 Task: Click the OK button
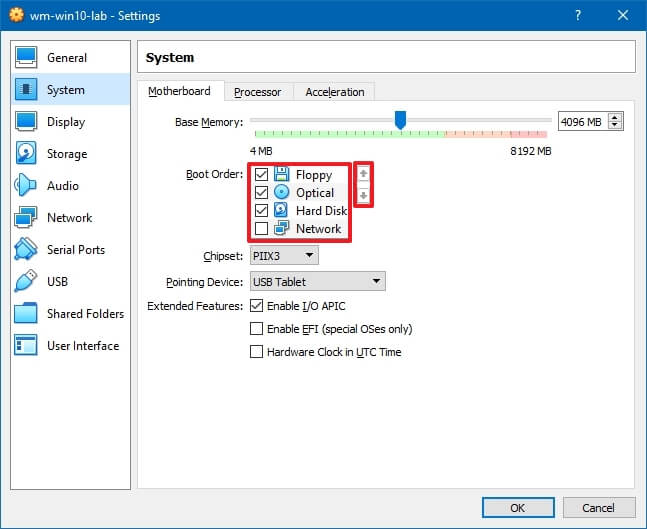point(518,508)
